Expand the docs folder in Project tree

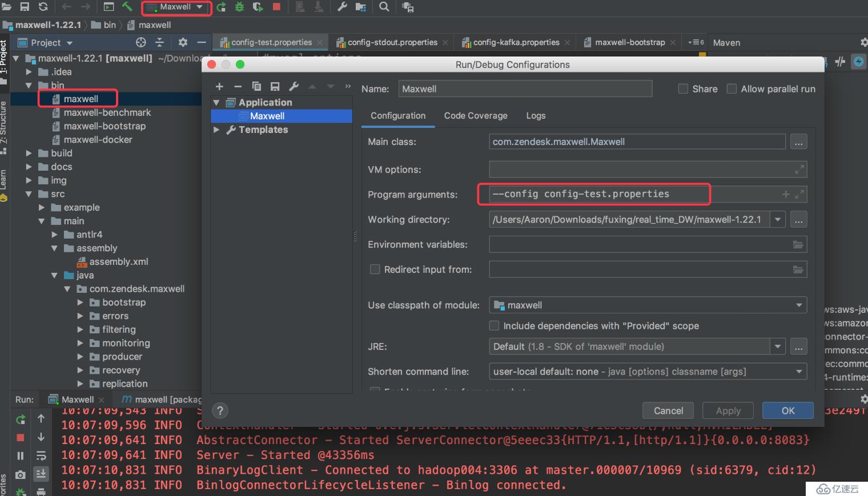(x=29, y=167)
